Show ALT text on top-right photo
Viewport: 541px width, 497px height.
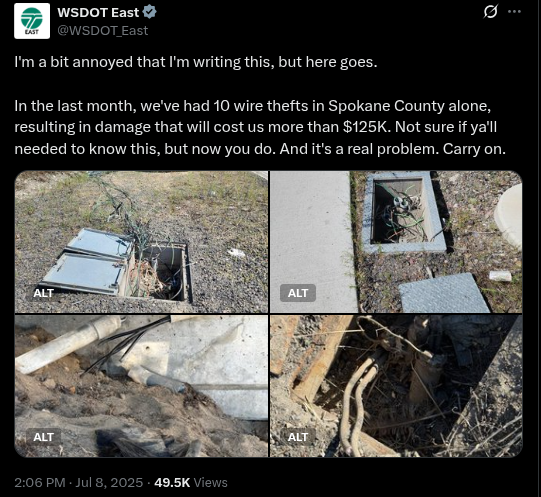click(x=298, y=293)
